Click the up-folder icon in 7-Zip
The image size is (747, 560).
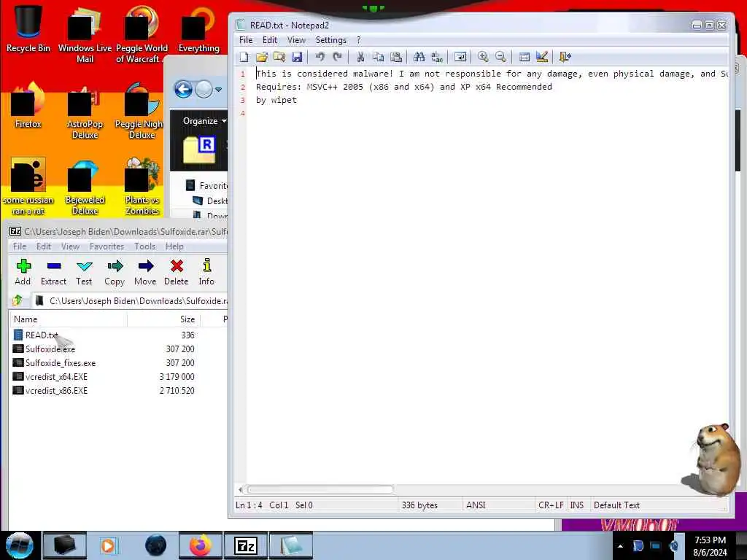(18, 300)
